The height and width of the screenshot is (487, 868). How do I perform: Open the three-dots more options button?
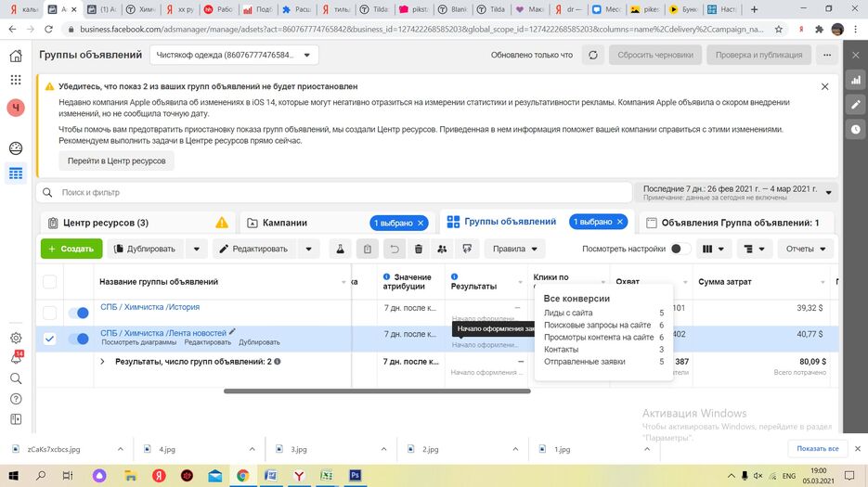827,55
